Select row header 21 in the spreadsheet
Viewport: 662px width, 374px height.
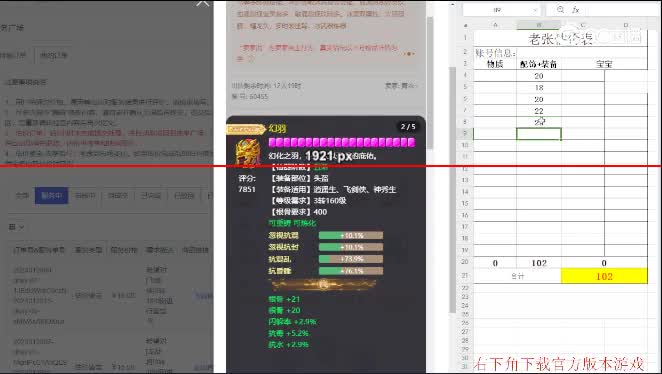coord(466,276)
